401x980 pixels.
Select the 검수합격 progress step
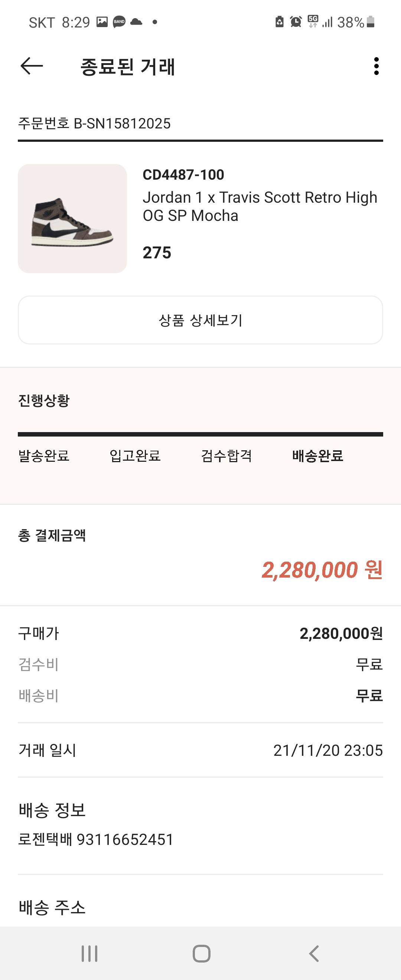point(226,455)
